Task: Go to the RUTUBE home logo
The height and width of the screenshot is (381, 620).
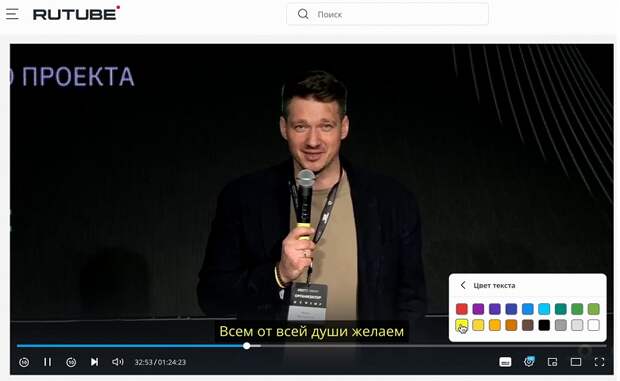Action: 76,14
